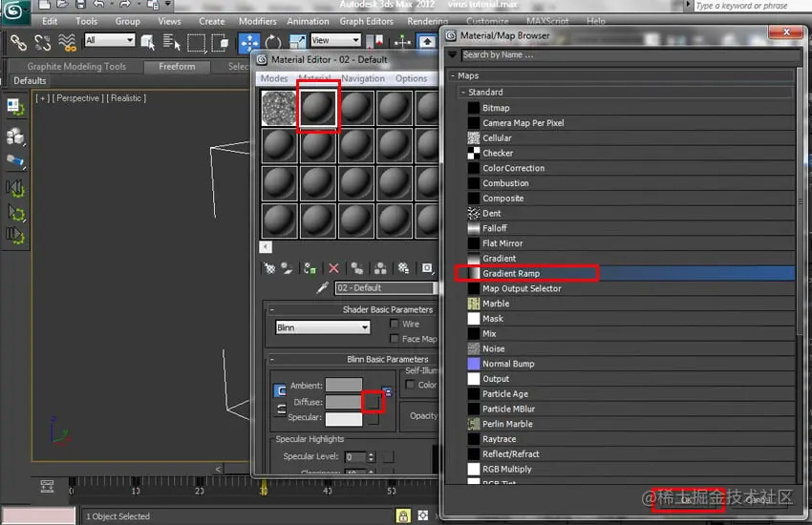
Task: Switch to the Freeform ribbon tab
Action: 177,67
